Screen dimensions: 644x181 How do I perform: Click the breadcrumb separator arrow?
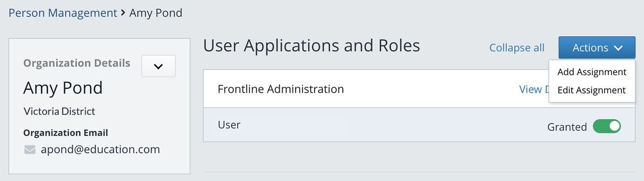(123, 13)
